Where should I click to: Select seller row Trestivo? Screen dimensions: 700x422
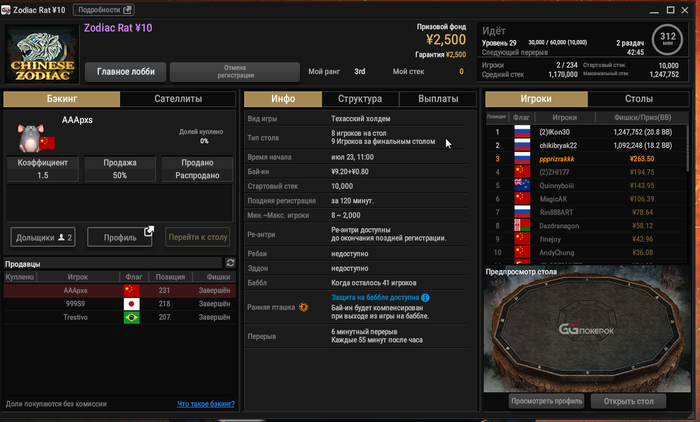[120, 317]
